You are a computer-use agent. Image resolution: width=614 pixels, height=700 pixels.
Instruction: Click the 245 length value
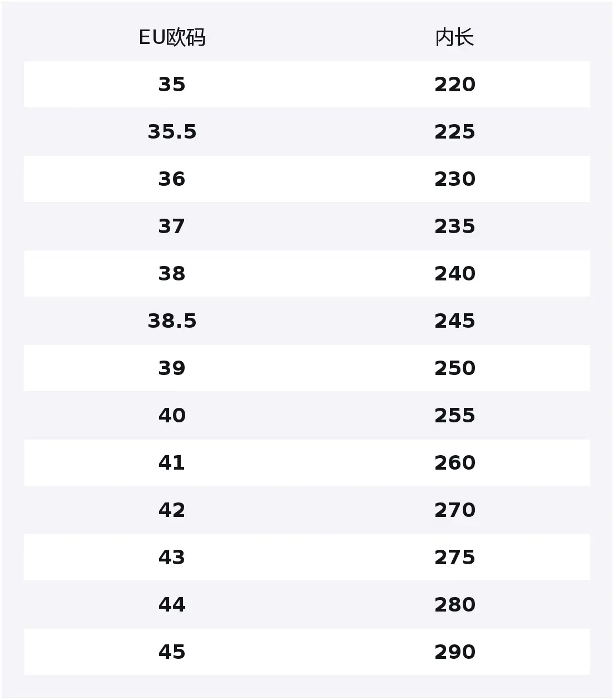454,321
